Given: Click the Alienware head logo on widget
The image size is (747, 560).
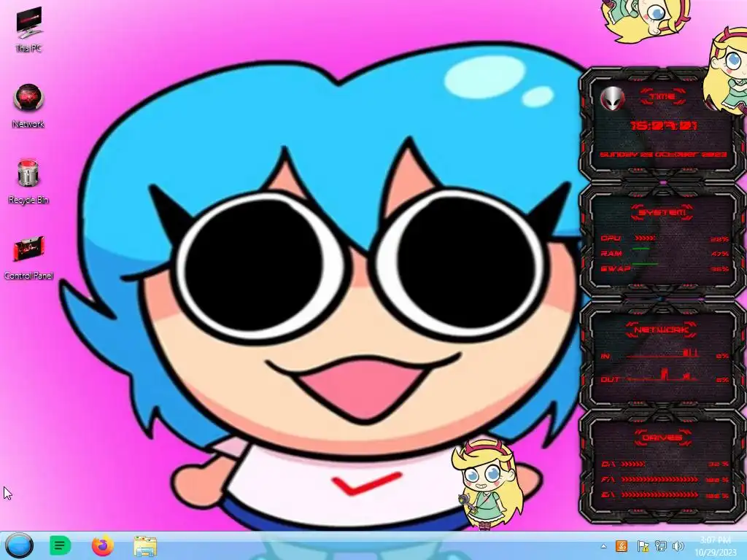Looking at the screenshot, I should (613, 98).
